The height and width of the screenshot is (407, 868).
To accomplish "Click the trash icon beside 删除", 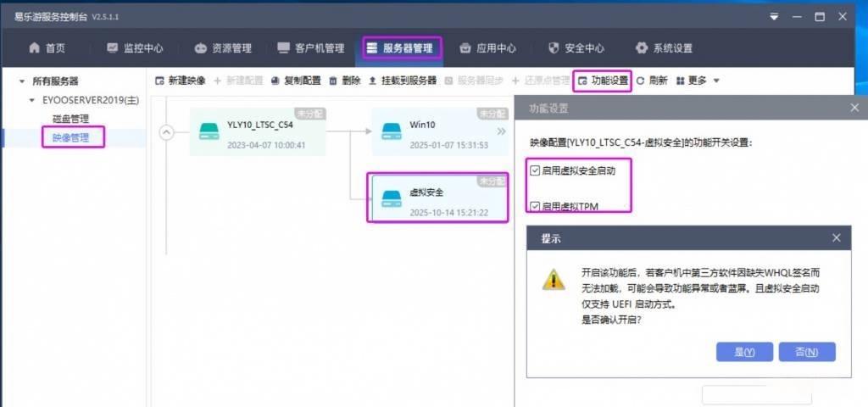I will [x=333, y=81].
